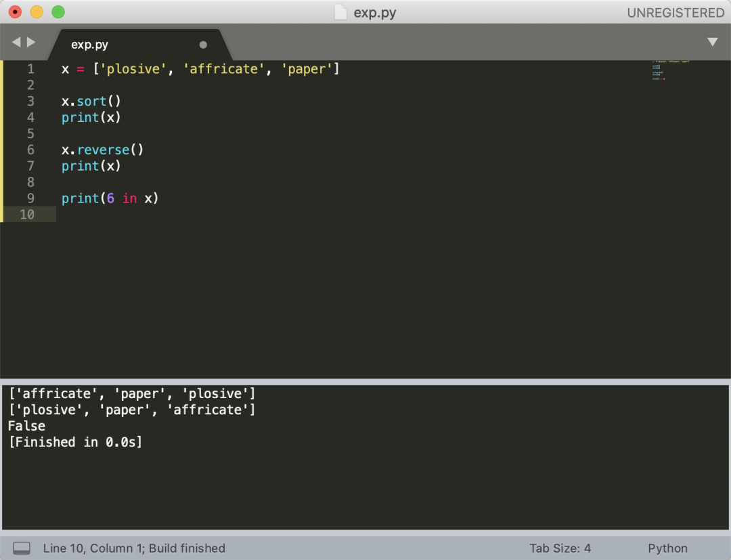Viewport: 731px width, 560px height.
Task: Click the [Finished in 0.0s] output line
Action: click(75, 442)
